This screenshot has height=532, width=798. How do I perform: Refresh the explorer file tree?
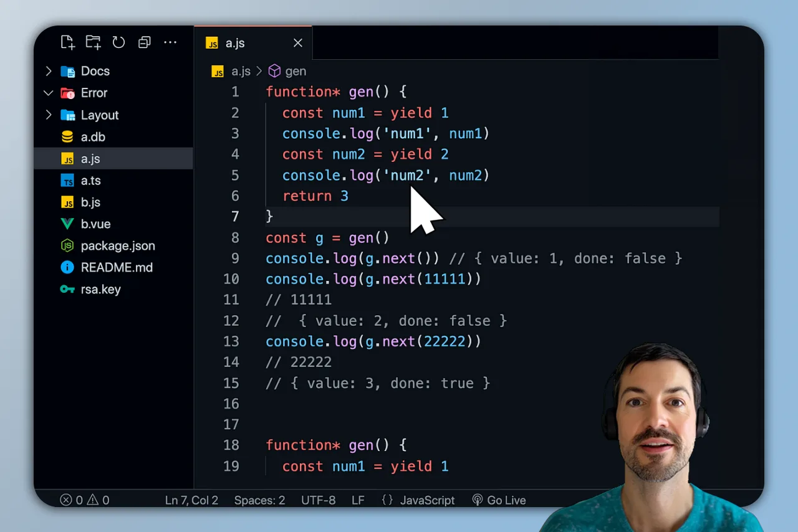[x=118, y=42]
